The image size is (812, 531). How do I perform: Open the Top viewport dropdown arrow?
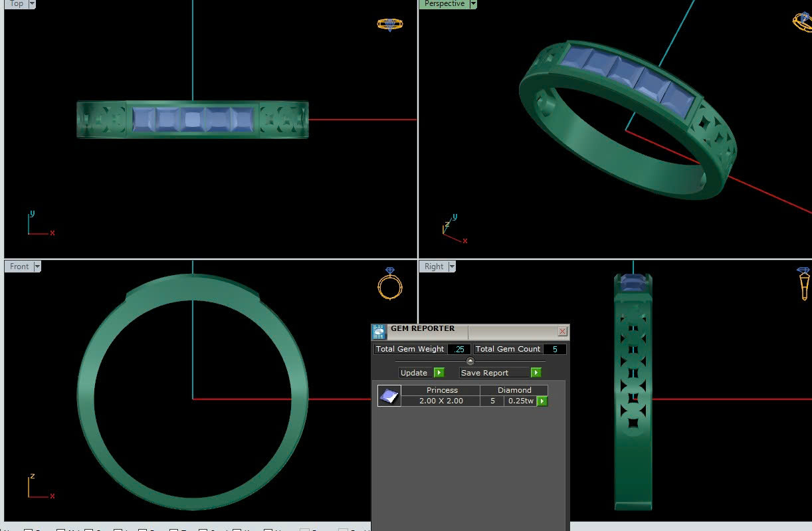[32, 4]
